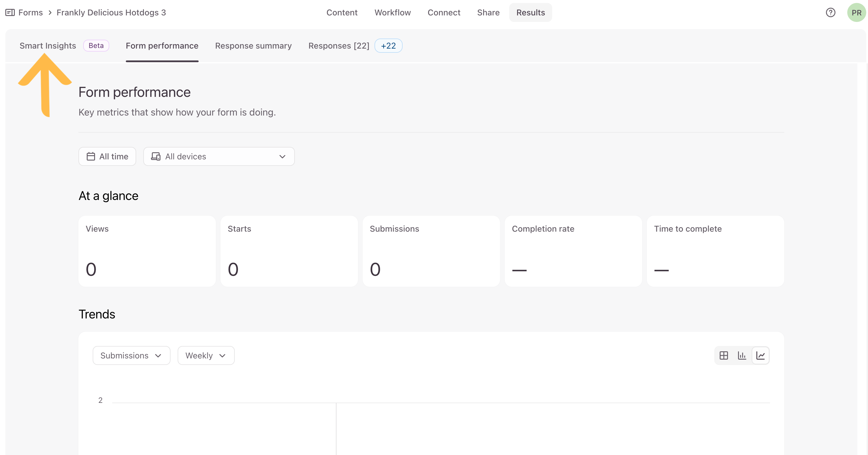The width and height of the screenshot is (868, 455).
Task: Open the Submissions metric dropdown
Action: click(131, 355)
